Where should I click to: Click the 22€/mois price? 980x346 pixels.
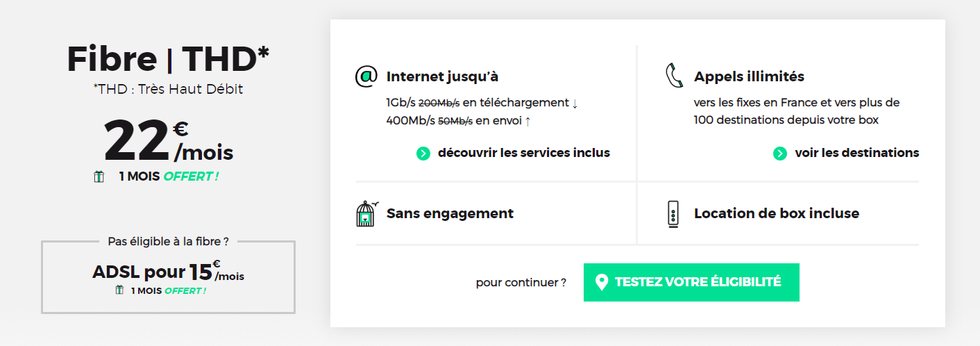click(x=168, y=140)
